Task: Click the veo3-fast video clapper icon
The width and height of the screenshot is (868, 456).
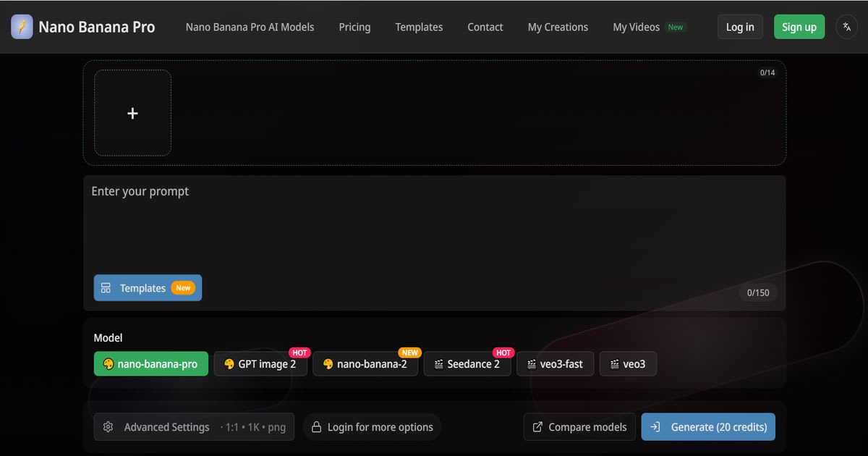Action: coord(532,364)
